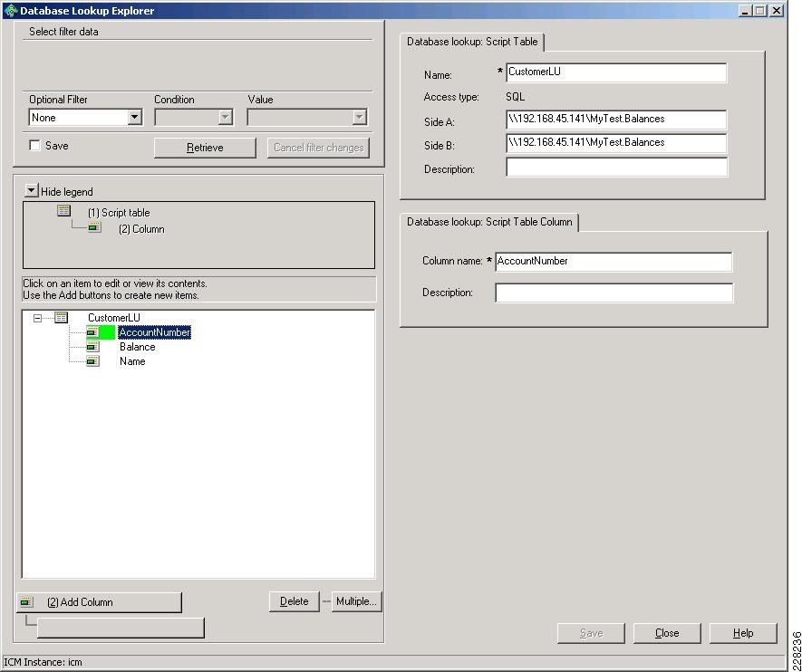
Task: Toggle the Save filter checkbox
Action: tap(34, 146)
